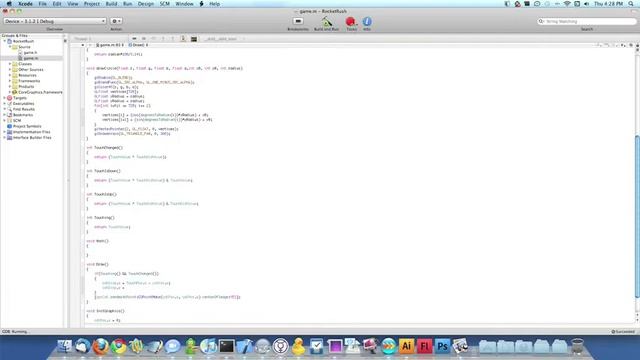Image resolution: width=640 pixels, height=360 pixels.
Task: Open Finder from the dock
Action: tap(64, 346)
